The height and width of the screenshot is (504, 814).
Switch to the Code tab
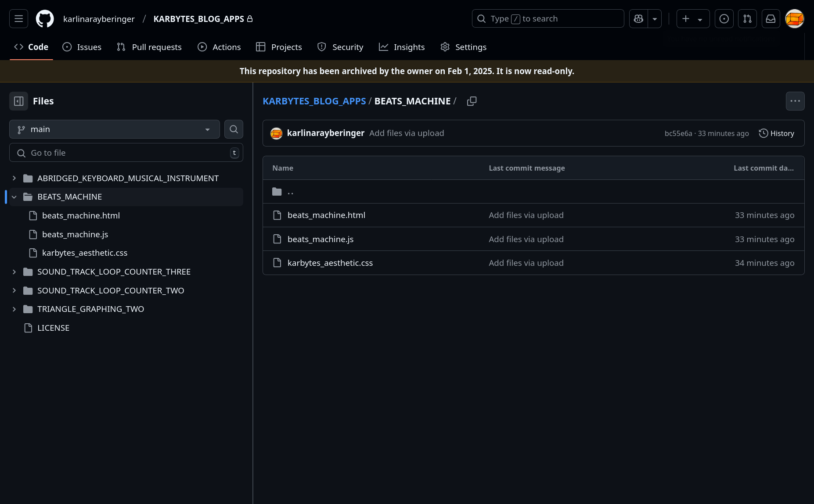coord(31,47)
